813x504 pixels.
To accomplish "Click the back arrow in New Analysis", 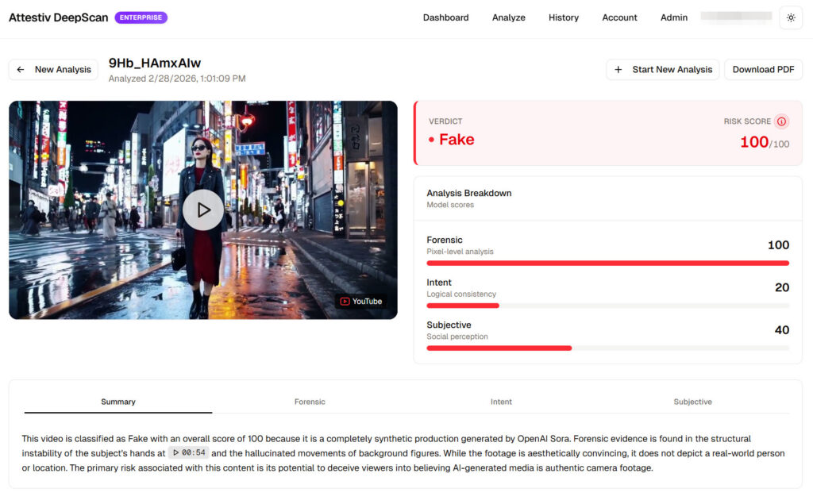I will click(x=21, y=70).
